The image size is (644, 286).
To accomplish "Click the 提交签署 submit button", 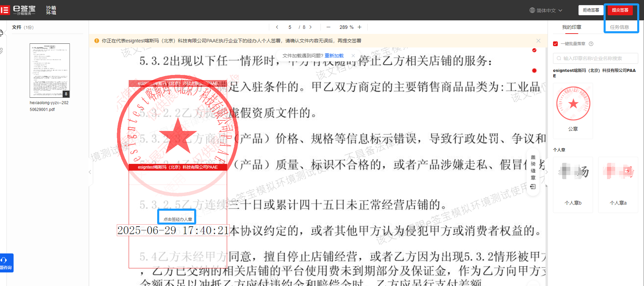I will point(620,10).
